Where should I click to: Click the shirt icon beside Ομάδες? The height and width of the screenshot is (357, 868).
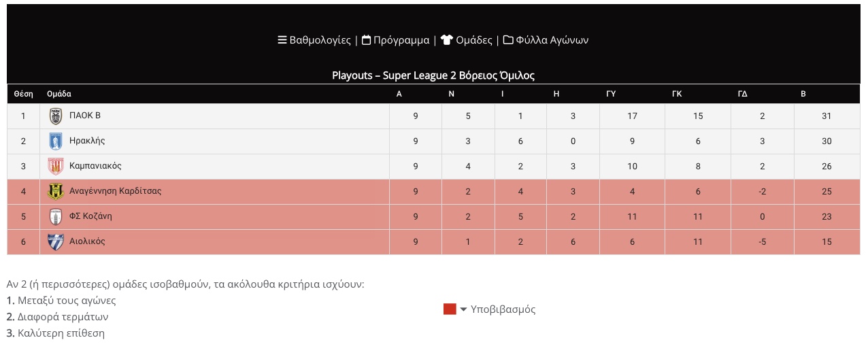446,40
